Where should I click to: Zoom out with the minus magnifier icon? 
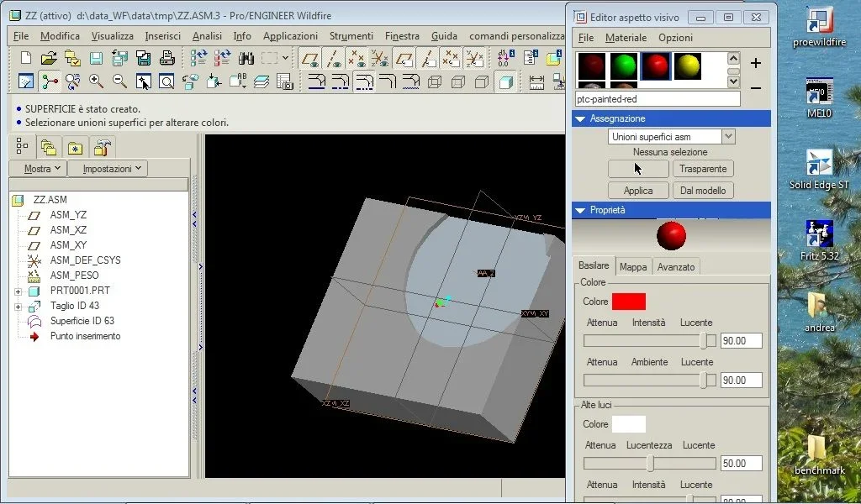119,81
